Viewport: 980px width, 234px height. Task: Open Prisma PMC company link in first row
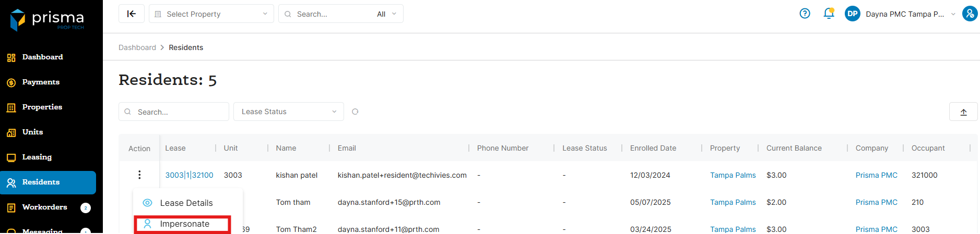point(876,175)
